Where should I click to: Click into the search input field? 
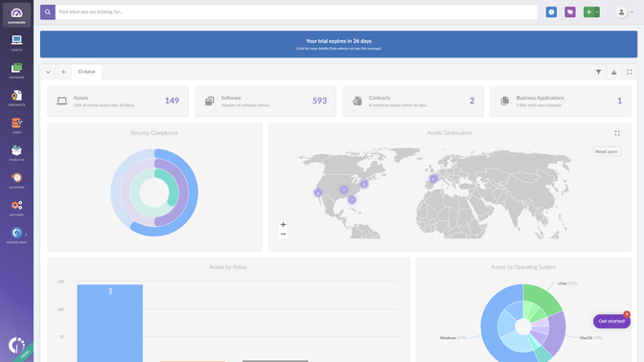296,11
